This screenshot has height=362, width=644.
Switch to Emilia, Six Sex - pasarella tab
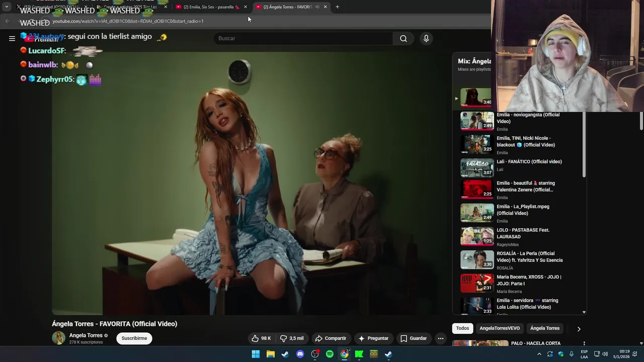[211, 7]
